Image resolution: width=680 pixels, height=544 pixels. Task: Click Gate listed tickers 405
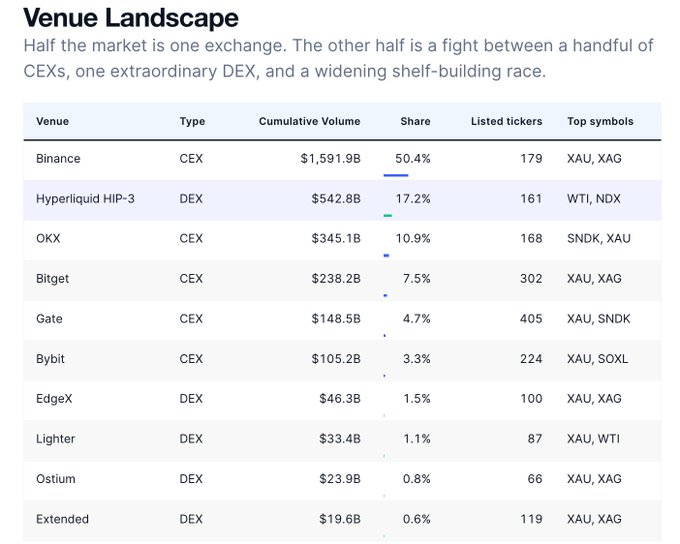click(531, 319)
